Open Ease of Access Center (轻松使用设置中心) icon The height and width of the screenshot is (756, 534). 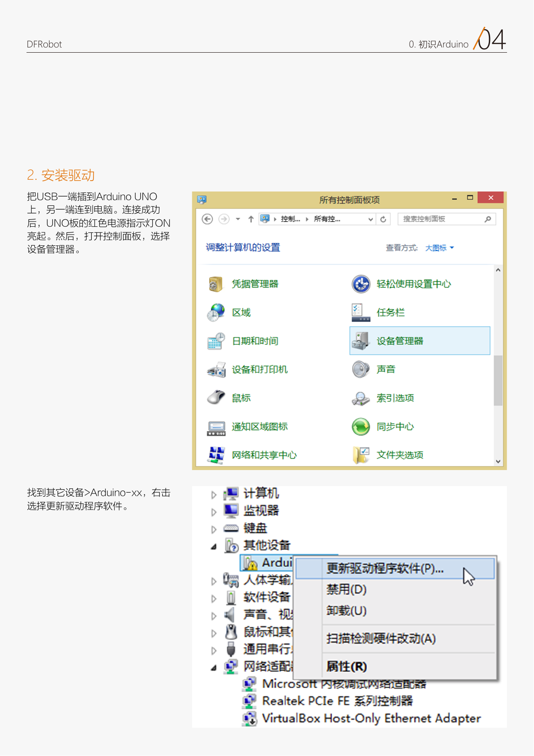(x=361, y=284)
